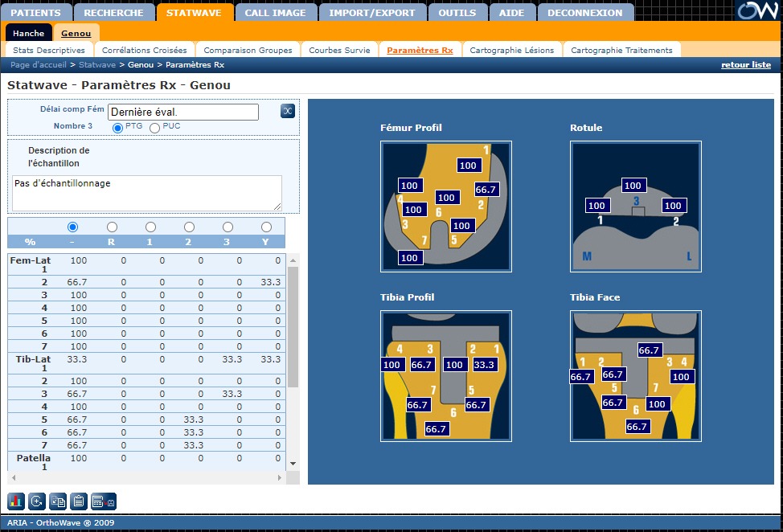This screenshot has width=783, height=532.
Task: Click the "Page d'accueil" breadcrumb link
Action: [x=39, y=65]
